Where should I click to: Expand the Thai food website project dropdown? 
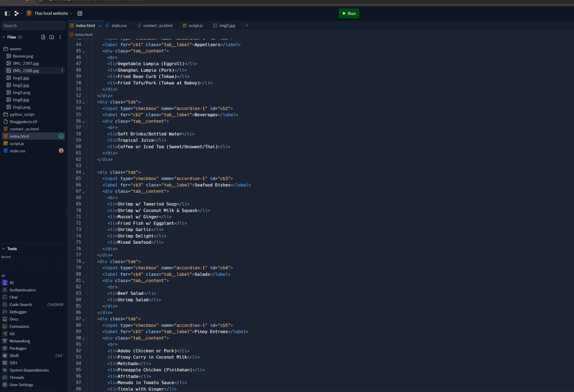pos(71,13)
